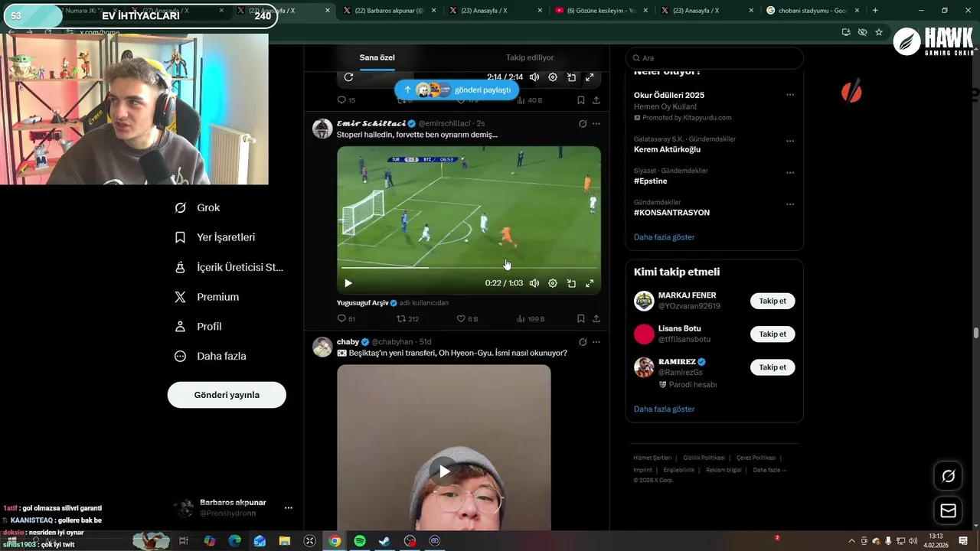Follow Lisans Botu account
This screenshot has height=551, width=980.
(773, 334)
